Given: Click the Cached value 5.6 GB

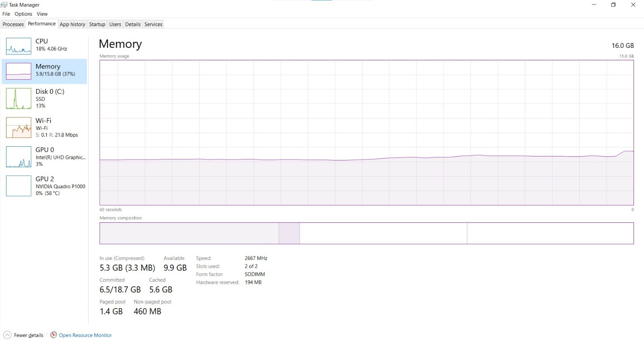Looking at the screenshot, I should (x=161, y=290).
